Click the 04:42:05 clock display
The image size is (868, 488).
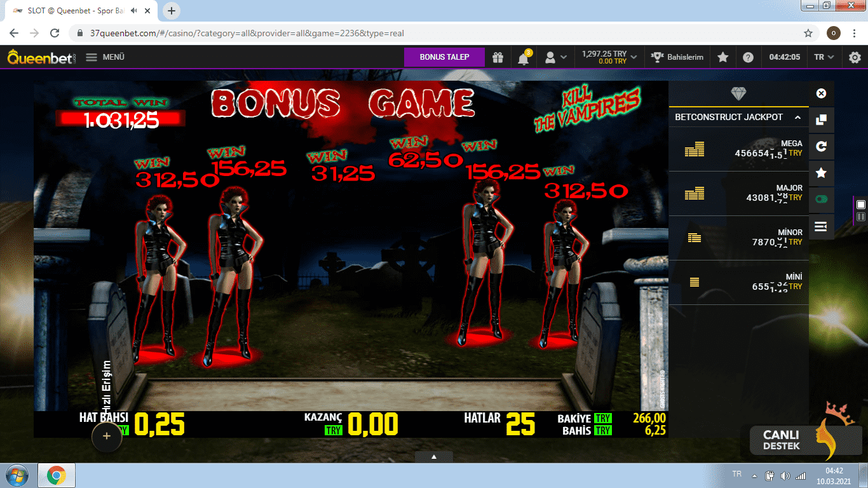785,57
